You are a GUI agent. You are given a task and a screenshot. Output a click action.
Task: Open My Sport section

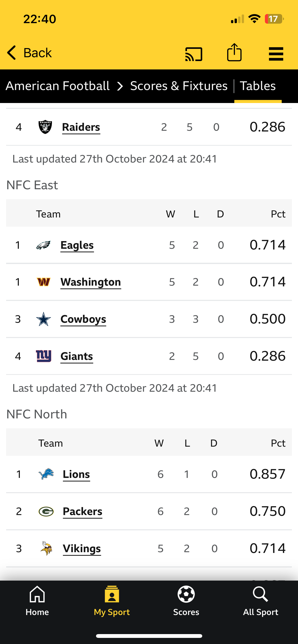(112, 601)
